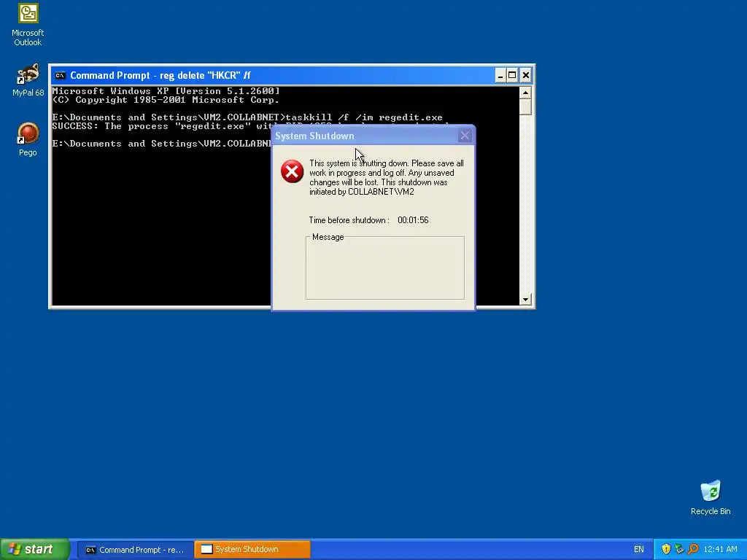Click the network connection tray icon
Viewport: 747px width, 560px height.
click(679, 550)
